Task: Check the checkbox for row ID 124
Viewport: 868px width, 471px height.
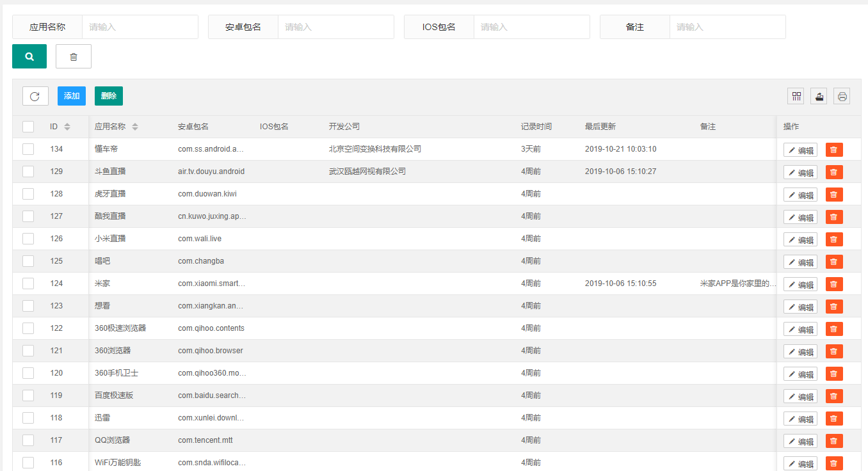Action: (x=28, y=283)
